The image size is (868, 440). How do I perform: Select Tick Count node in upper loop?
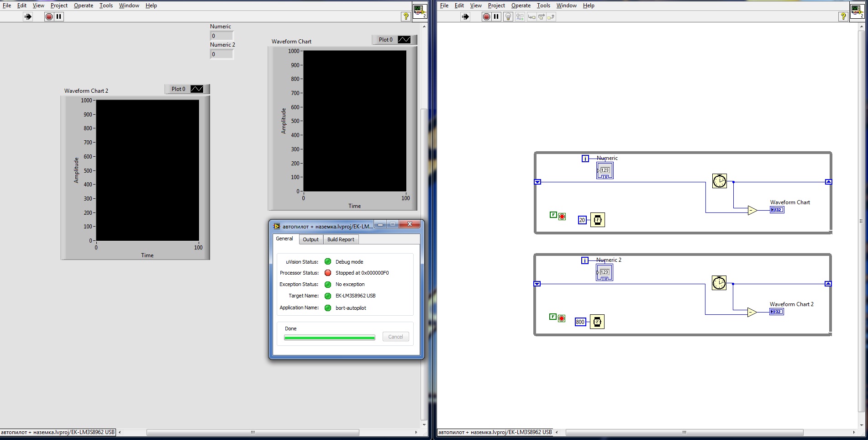point(719,181)
